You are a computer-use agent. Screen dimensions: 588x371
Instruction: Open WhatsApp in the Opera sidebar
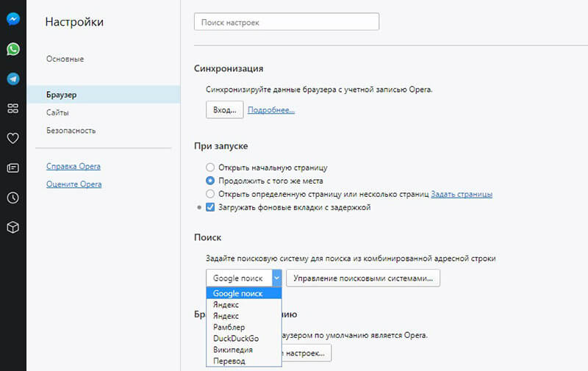pos(13,49)
